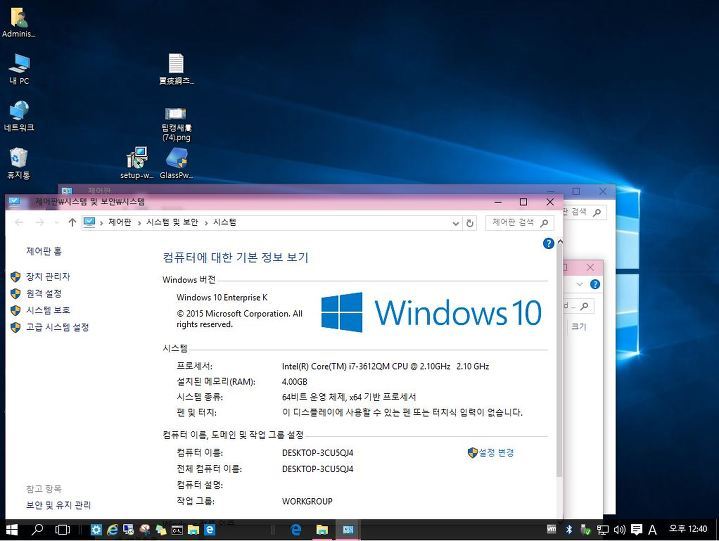Select the 내 PC desktop icon

[19, 69]
